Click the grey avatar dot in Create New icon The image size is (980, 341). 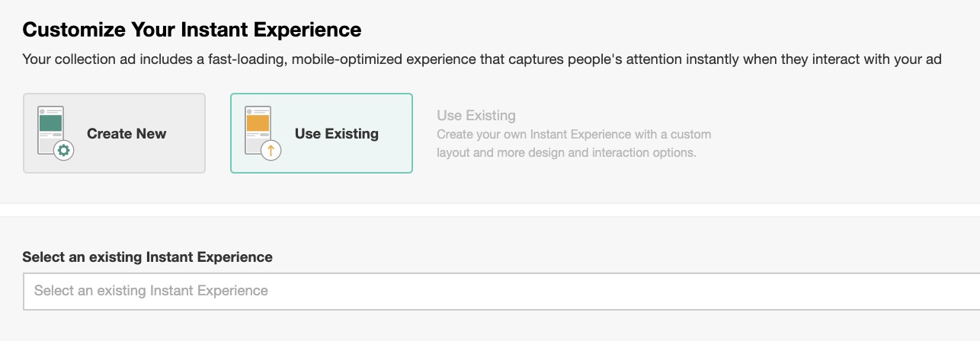click(x=41, y=111)
